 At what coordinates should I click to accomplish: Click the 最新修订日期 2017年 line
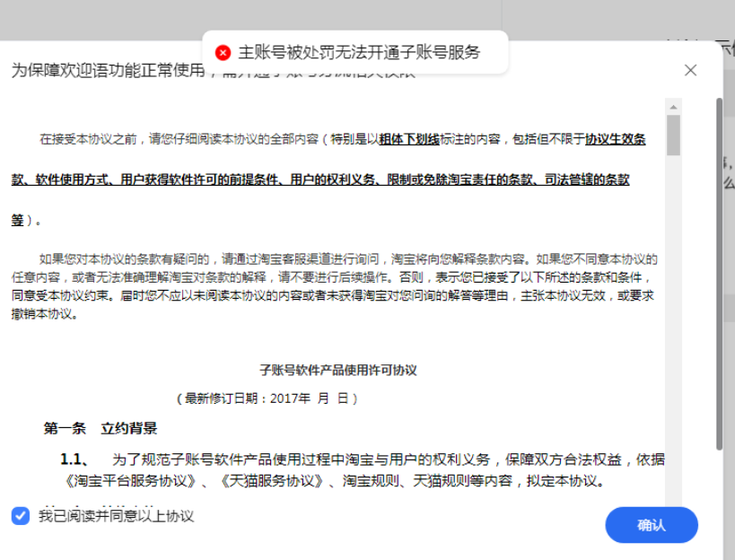267,398
